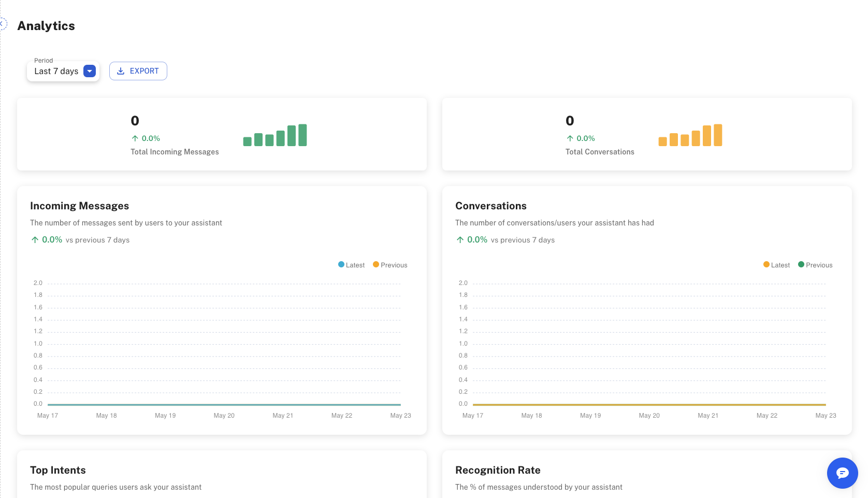The width and height of the screenshot is (868, 498).
Task: Click the green bar chart icon
Action: point(274,135)
